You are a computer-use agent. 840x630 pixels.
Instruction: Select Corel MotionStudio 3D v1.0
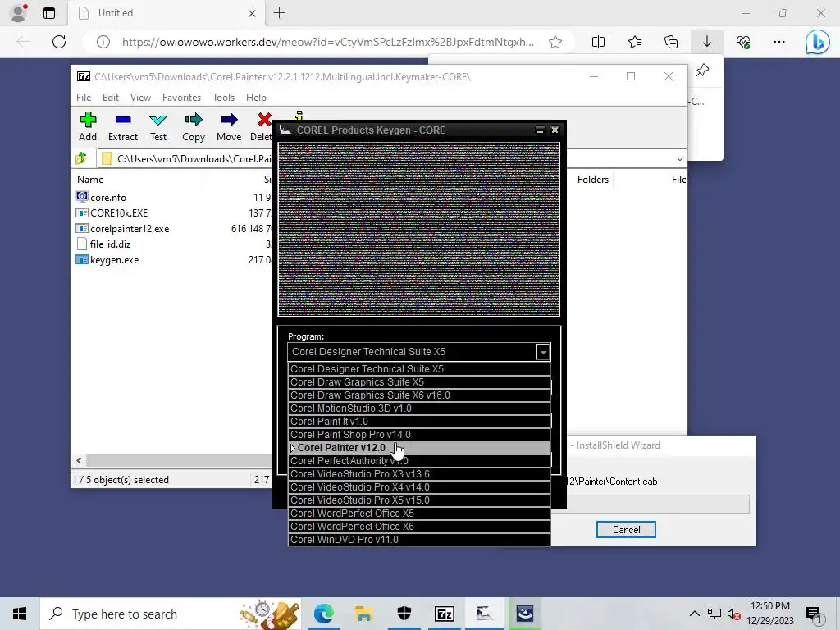[x=419, y=409]
